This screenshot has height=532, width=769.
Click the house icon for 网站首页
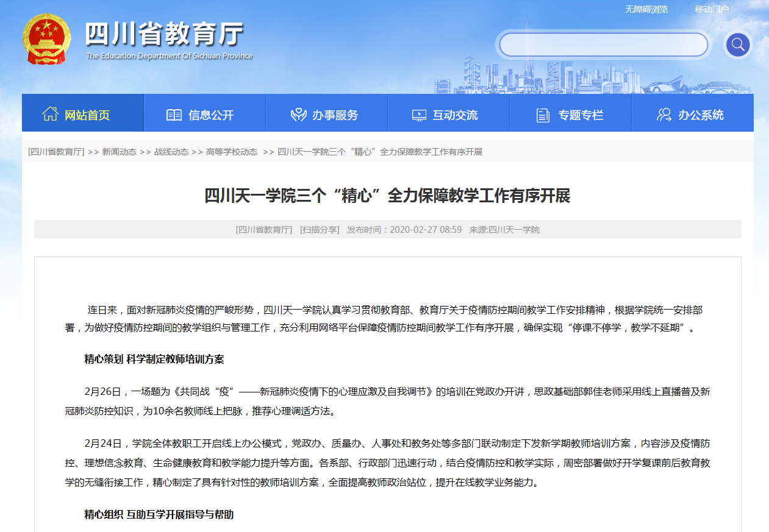pos(50,114)
